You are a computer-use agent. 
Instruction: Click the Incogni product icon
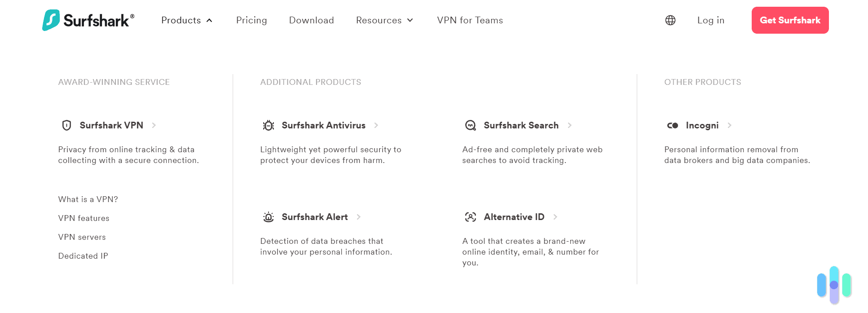672,126
